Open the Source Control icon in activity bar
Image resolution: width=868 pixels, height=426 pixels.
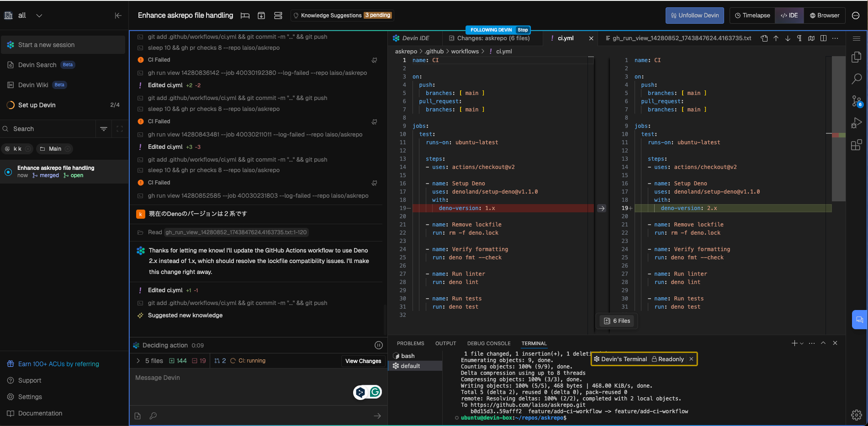856,101
